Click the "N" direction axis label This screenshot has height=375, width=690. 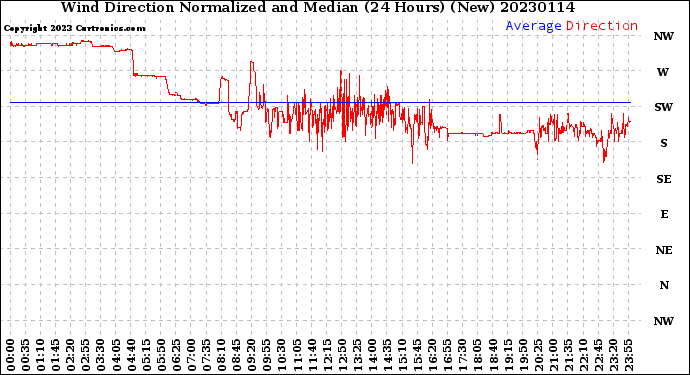[x=664, y=285]
